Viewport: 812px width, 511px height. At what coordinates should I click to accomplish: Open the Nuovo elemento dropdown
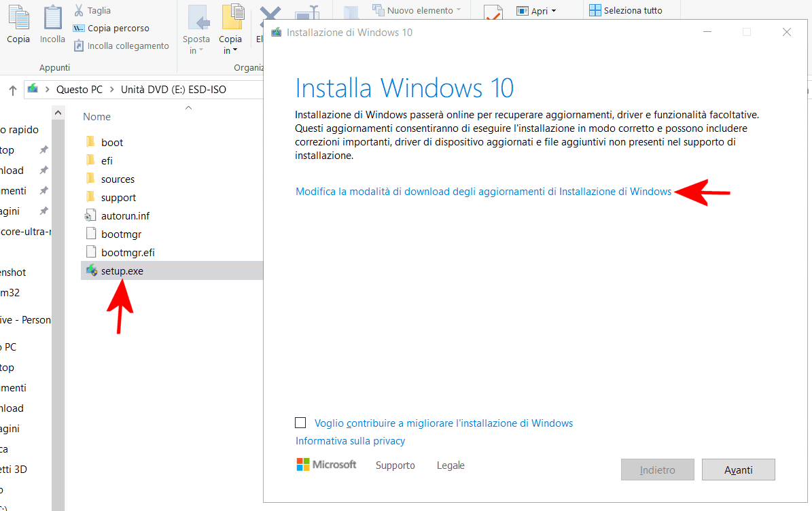(x=417, y=10)
